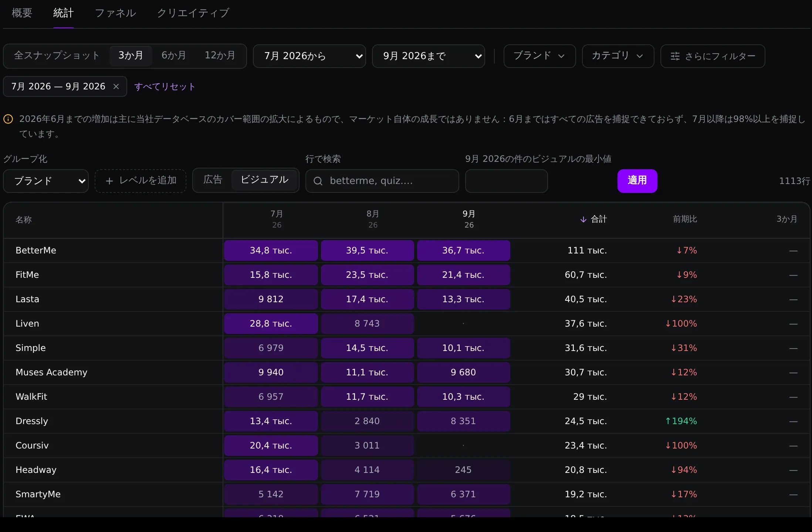812x532 pixels.
Task: Switch to the クリエイティブ tab
Action: tap(193, 13)
